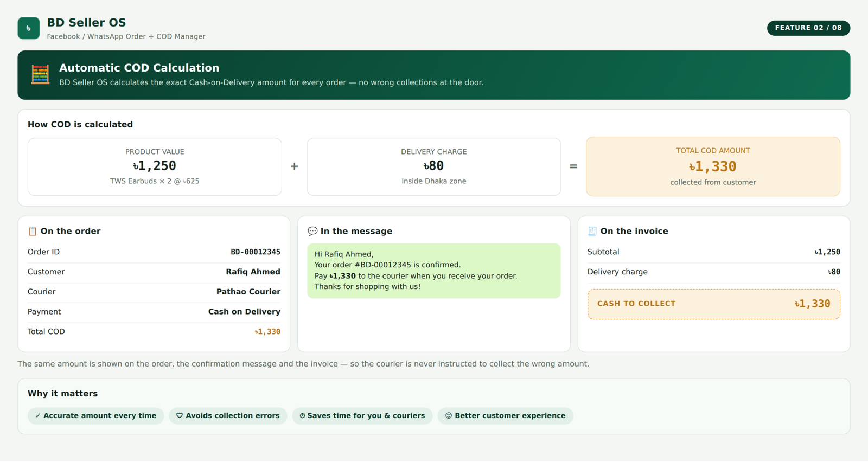Click the Automatic COD Calculation heading
Image resolution: width=868 pixels, height=462 pixels.
139,68
